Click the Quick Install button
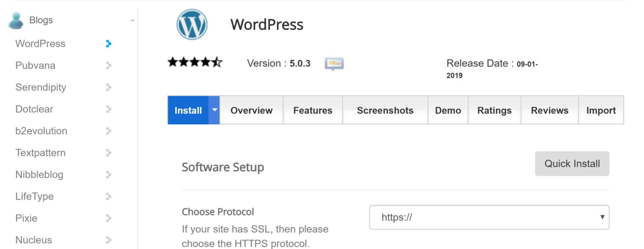The image size is (644, 249). tap(572, 164)
